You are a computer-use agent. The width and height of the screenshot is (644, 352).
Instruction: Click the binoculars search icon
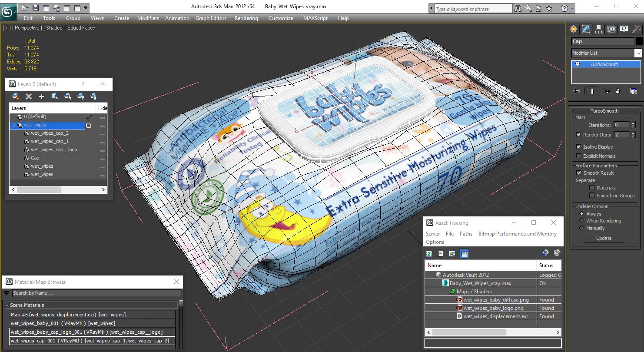[518, 8]
